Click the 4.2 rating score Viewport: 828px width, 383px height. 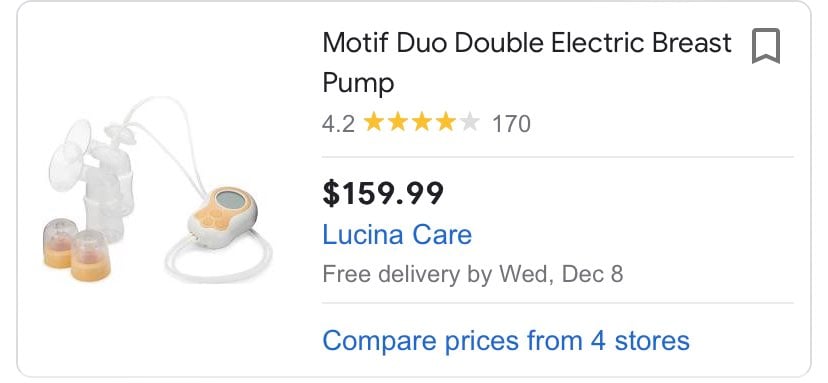click(x=338, y=124)
